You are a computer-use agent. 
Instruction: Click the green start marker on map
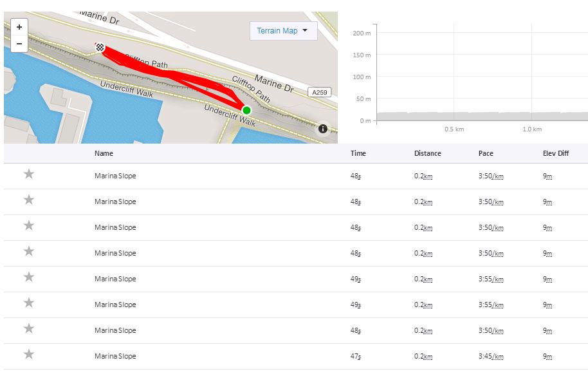pos(246,110)
